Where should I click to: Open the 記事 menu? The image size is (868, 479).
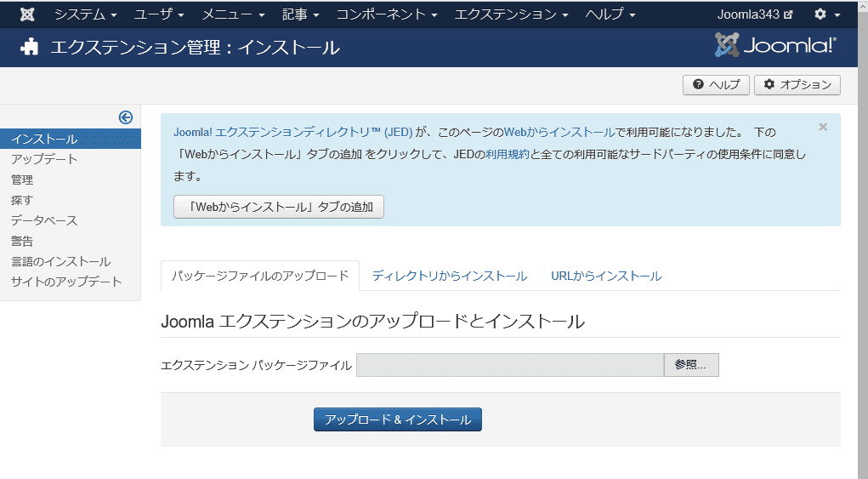click(301, 14)
